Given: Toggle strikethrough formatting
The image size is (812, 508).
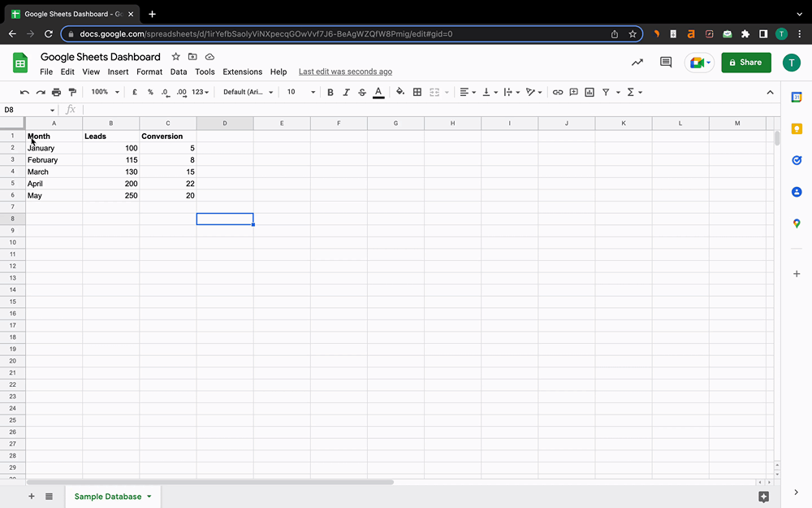Looking at the screenshot, I should [362, 93].
